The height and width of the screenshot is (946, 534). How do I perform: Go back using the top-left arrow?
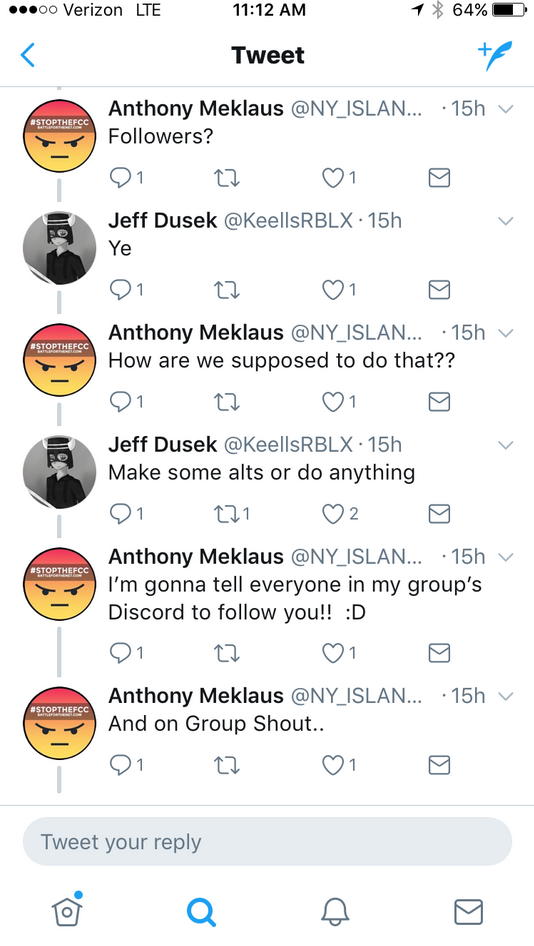[x=28, y=55]
